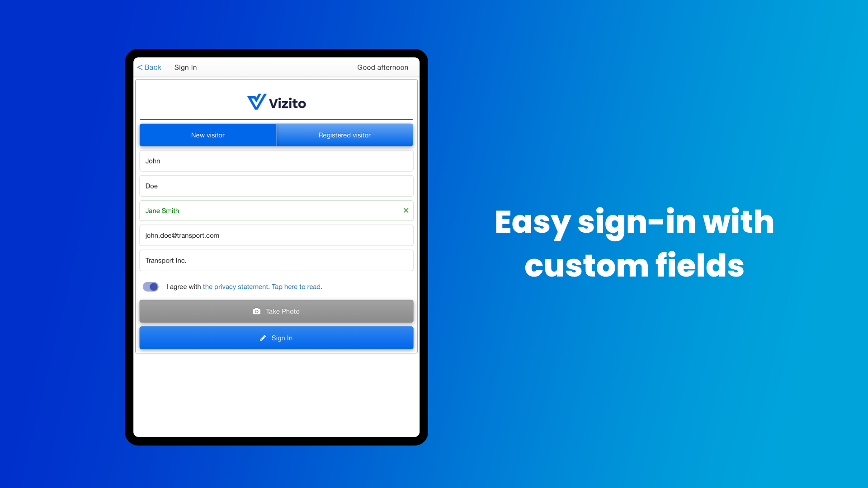
Task: Click the privacy statement toggle switch icon
Action: point(150,286)
